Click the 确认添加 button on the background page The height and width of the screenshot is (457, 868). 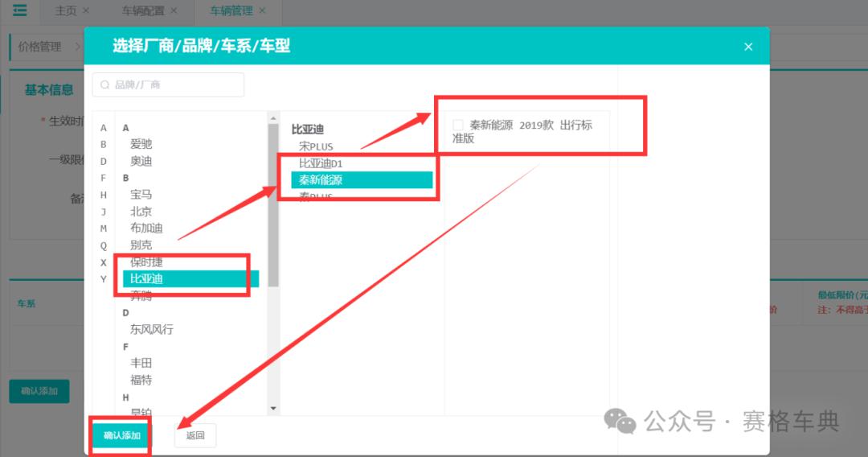tap(39, 391)
